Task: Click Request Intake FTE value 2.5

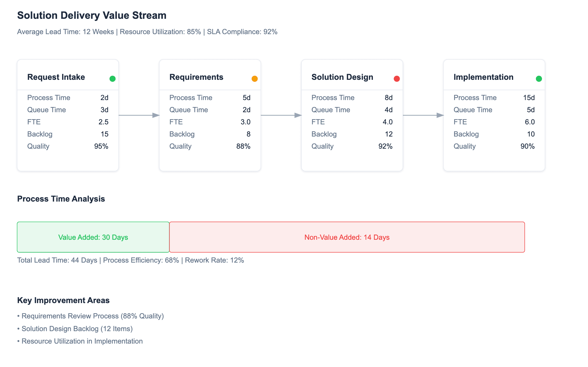Action: (104, 122)
